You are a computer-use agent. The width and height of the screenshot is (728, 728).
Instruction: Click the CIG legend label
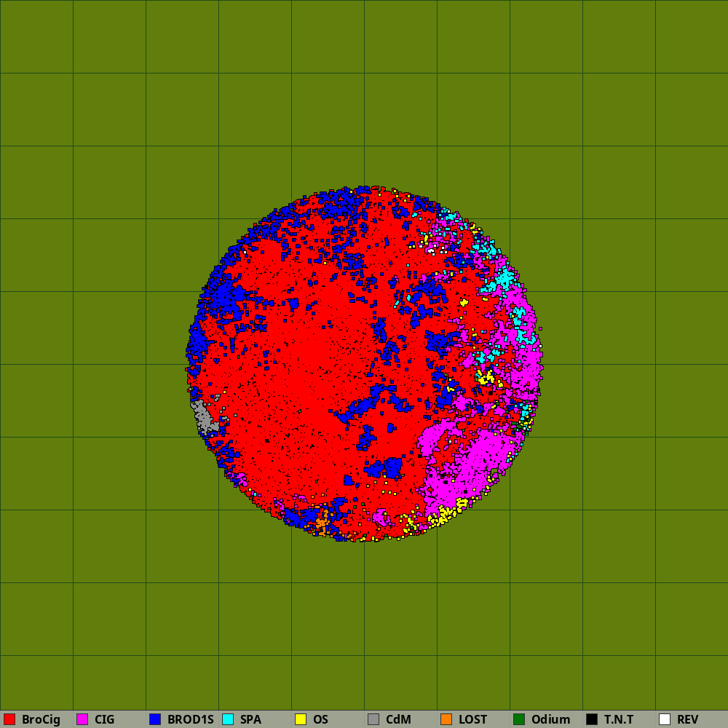tap(104, 720)
